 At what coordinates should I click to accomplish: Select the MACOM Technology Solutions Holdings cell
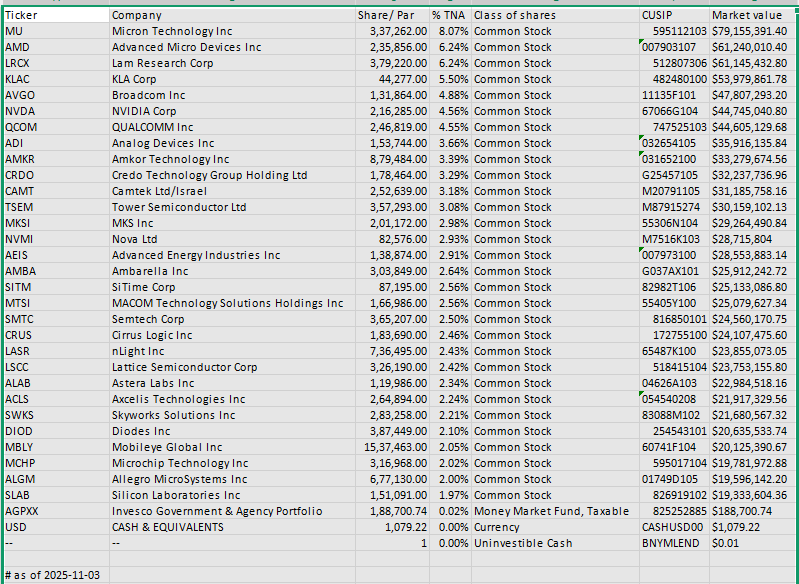tap(230, 303)
